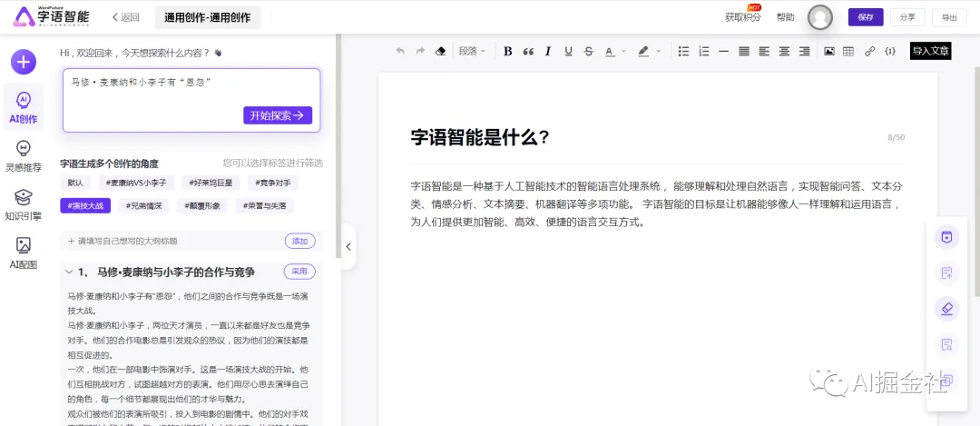
Task: Open the AI配图 sidebar tab
Action: click(x=23, y=253)
